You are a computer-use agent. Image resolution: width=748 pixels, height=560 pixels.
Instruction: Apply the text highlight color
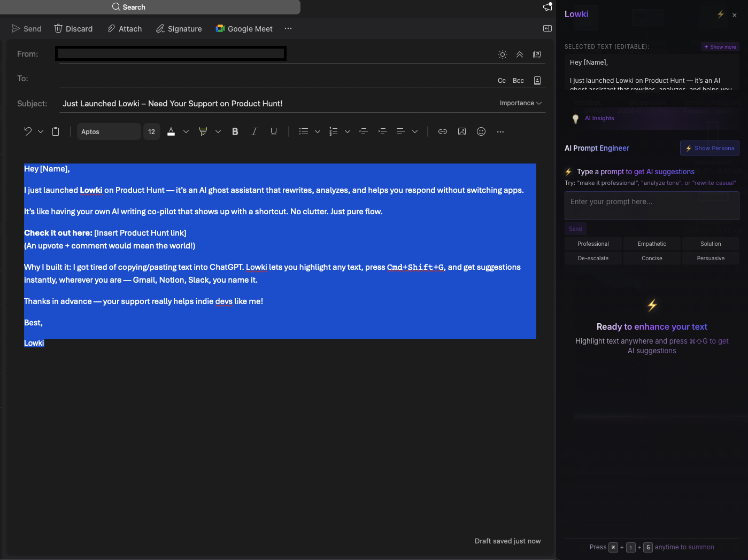(x=203, y=131)
